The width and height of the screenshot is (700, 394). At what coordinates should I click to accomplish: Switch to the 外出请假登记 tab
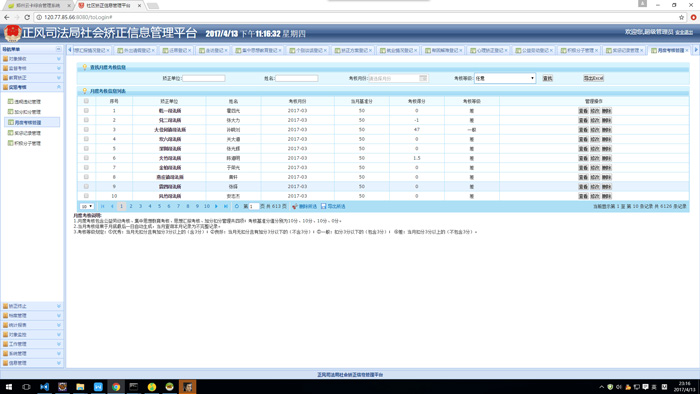click(135, 50)
